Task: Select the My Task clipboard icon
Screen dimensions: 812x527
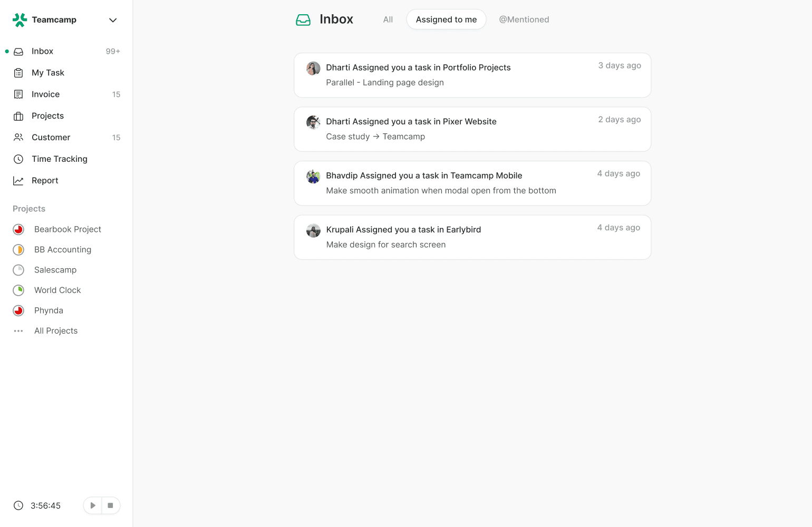Action: pyautogui.click(x=18, y=73)
